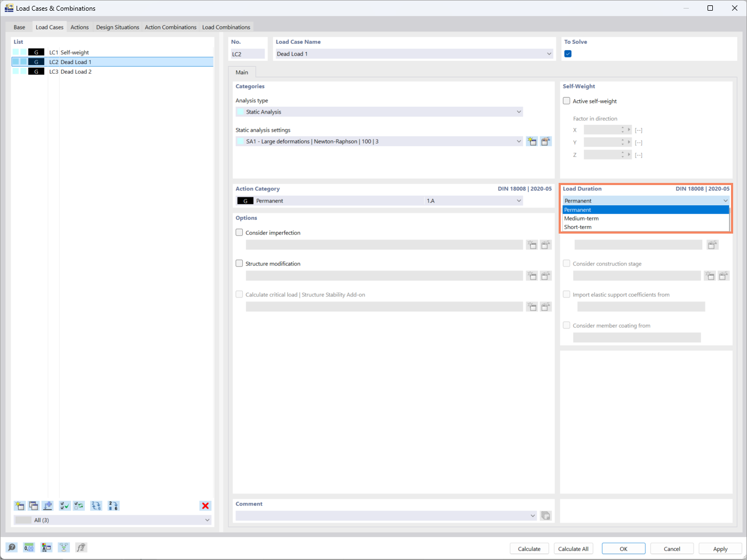
Task: Switch to the Load Combinations tab
Action: (x=226, y=27)
